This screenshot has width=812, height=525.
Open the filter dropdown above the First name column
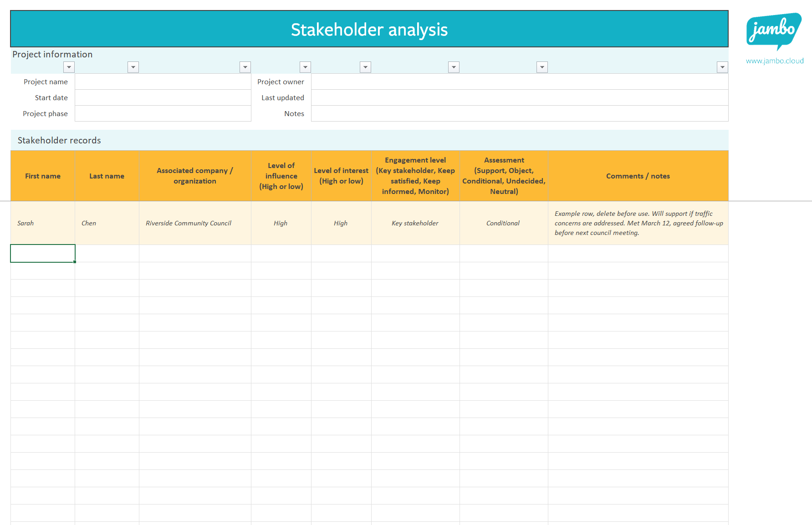point(69,67)
